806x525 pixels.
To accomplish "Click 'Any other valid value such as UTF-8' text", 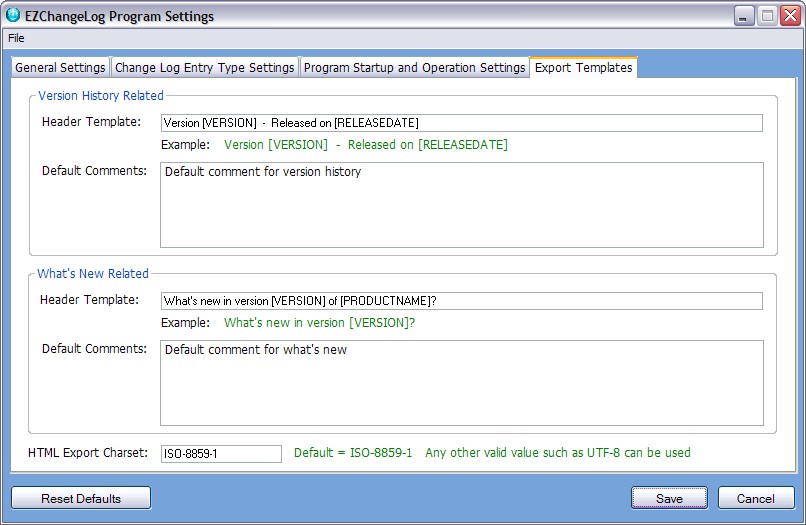I will 523,453.
